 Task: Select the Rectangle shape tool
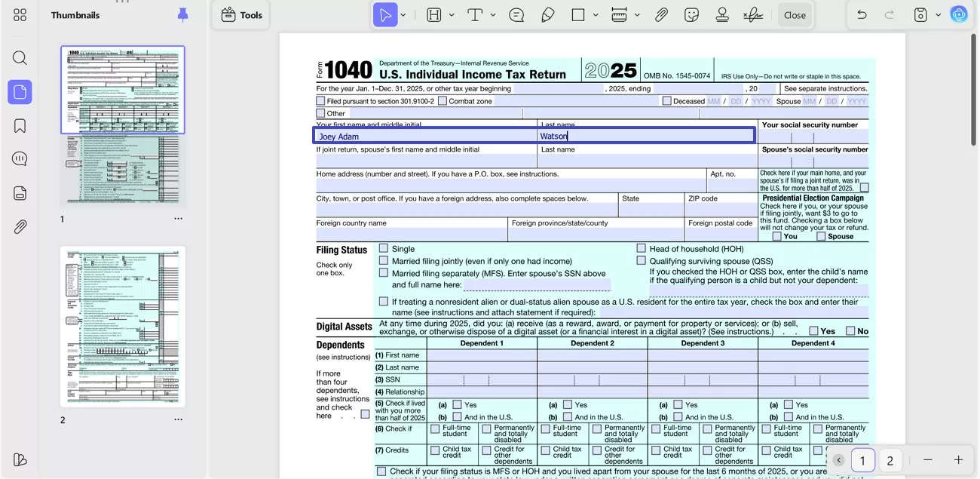coord(577,14)
